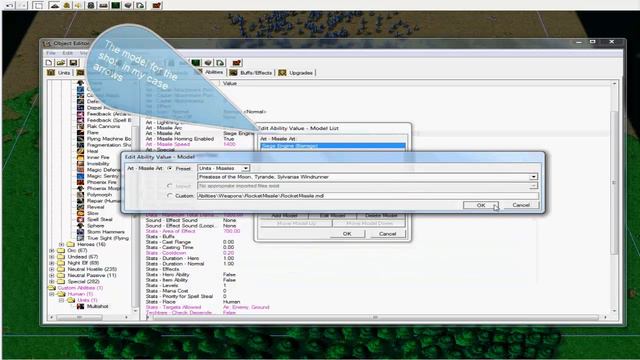Image resolution: width=640 pixels, height=360 pixels.
Task: Open Campaign Editor icon in main toolbar
Action: pyautogui.click(x=103, y=5)
